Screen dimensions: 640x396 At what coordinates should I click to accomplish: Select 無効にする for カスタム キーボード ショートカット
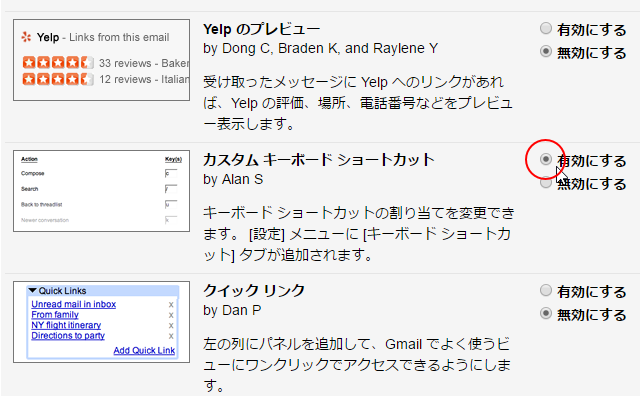(x=546, y=183)
